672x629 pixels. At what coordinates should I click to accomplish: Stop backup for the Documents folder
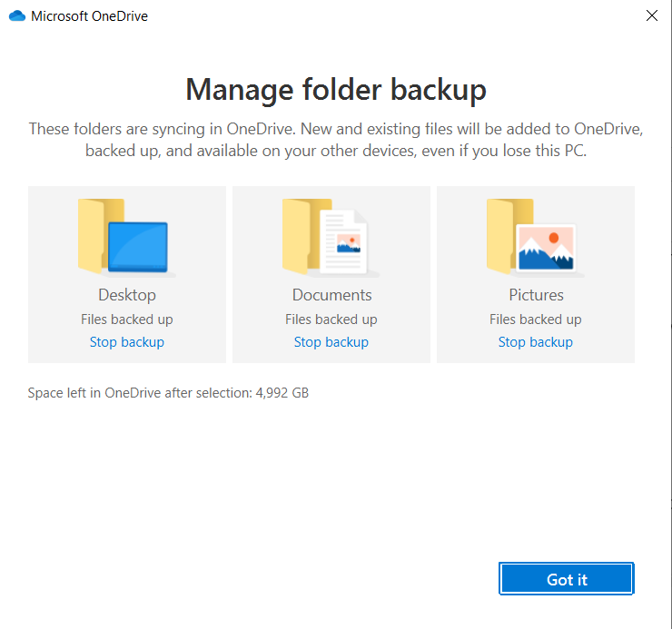[x=331, y=342]
